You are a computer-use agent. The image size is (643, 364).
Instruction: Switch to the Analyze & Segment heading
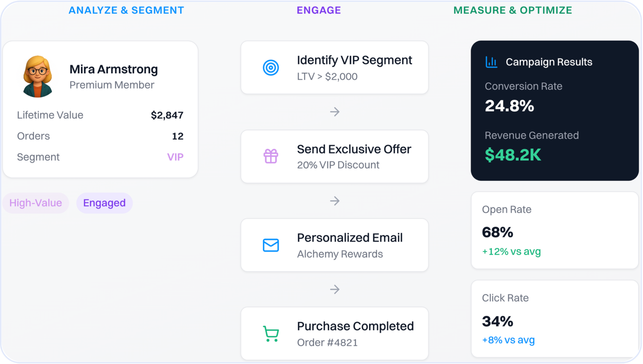126,10
